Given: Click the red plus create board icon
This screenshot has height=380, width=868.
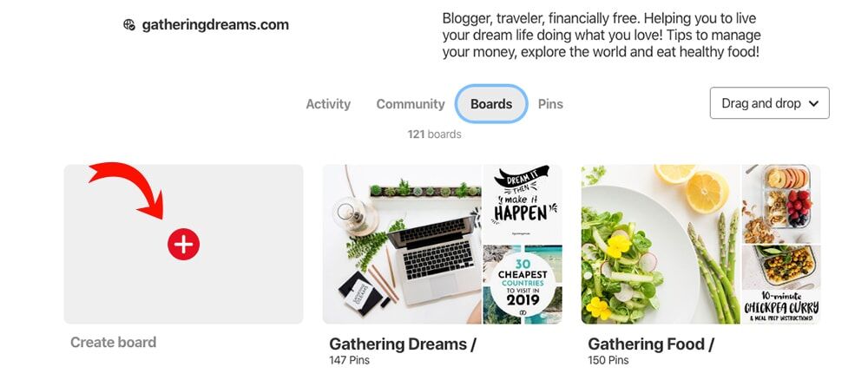Looking at the screenshot, I should click(x=184, y=244).
